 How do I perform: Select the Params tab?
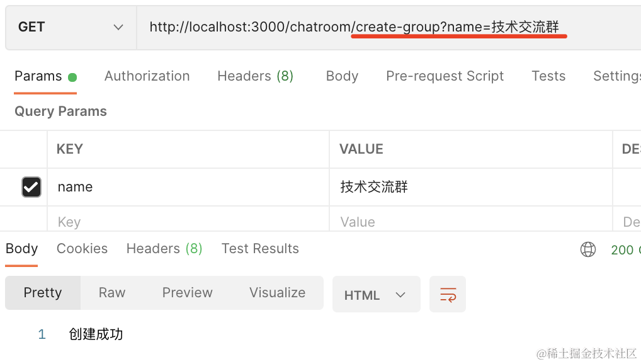(38, 76)
